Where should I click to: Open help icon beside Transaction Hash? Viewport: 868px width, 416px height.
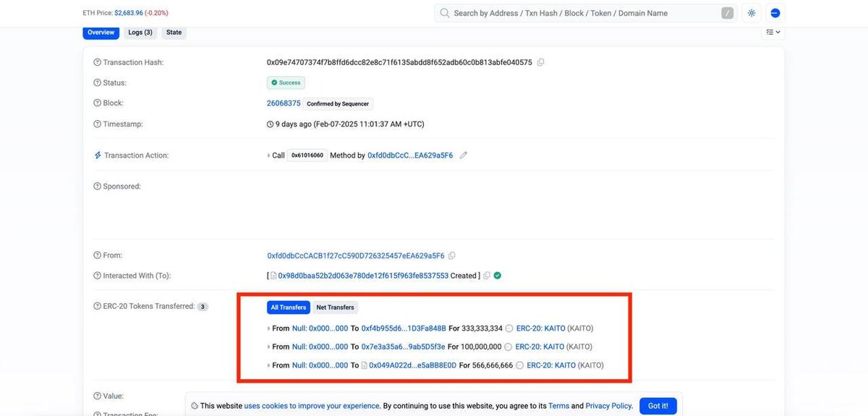tap(97, 62)
